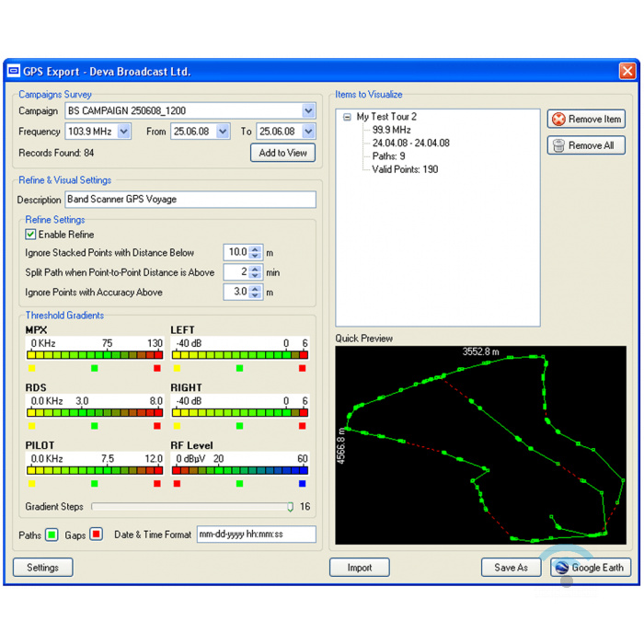The width and height of the screenshot is (644, 644).
Task: Click the Save As button
Action: point(511,568)
